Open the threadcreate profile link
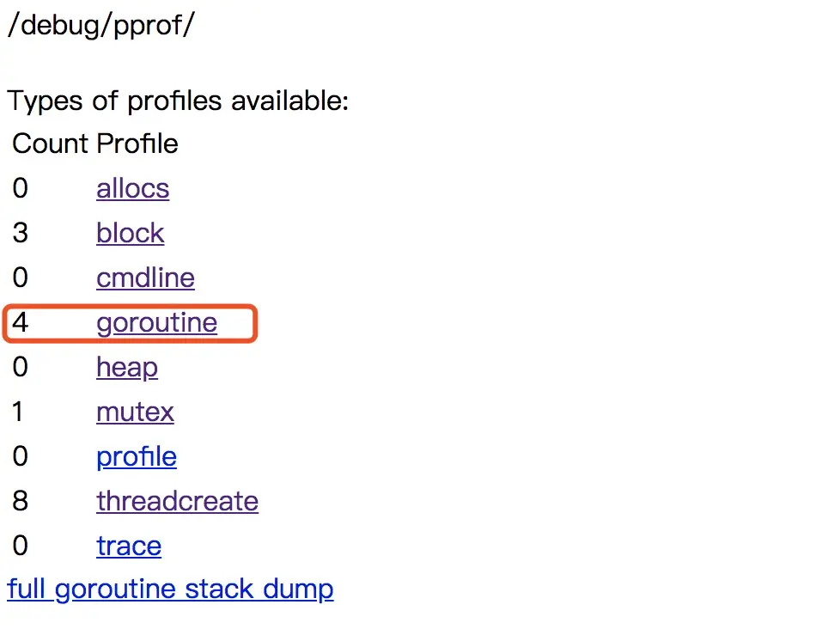The width and height of the screenshot is (840, 629). pos(177,502)
